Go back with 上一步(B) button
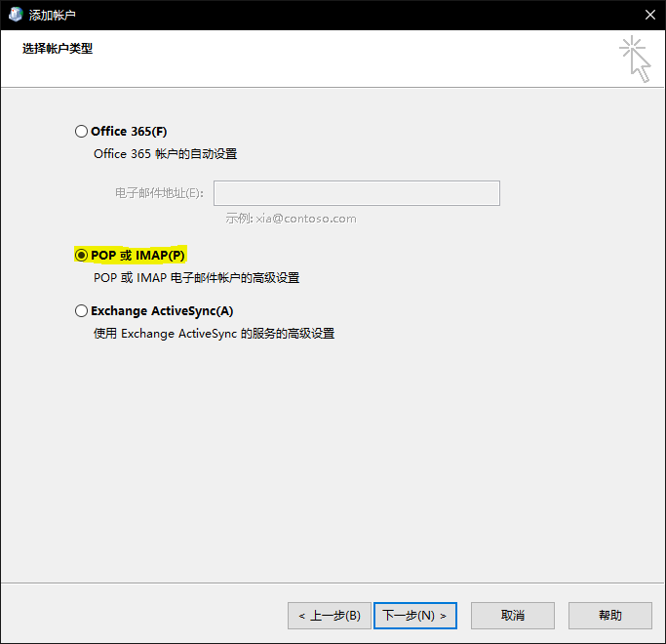The height and width of the screenshot is (644, 666). pos(330,616)
